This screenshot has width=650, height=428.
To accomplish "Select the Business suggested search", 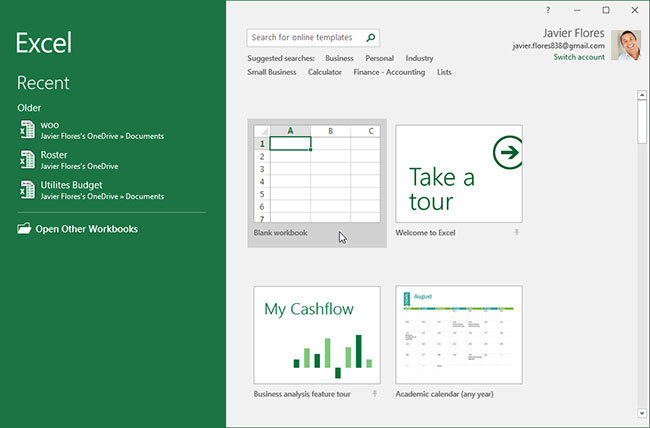I will (339, 58).
